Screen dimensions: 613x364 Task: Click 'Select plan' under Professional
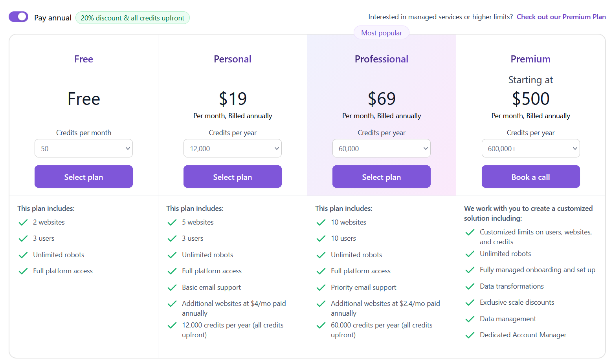[x=381, y=177]
